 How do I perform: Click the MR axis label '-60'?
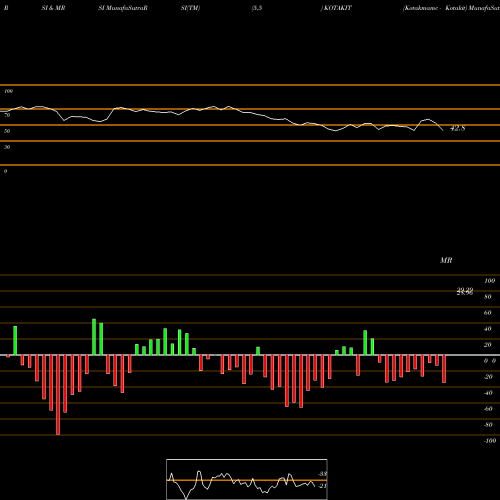point(488,409)
